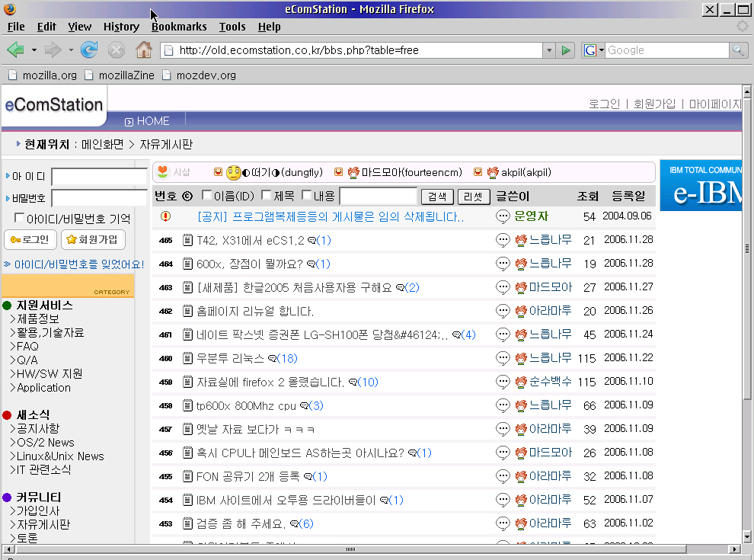Click the comment icon next to the 우분투 리눅스 title
Screen dimensions: 754x560
[x=272, y=358]
